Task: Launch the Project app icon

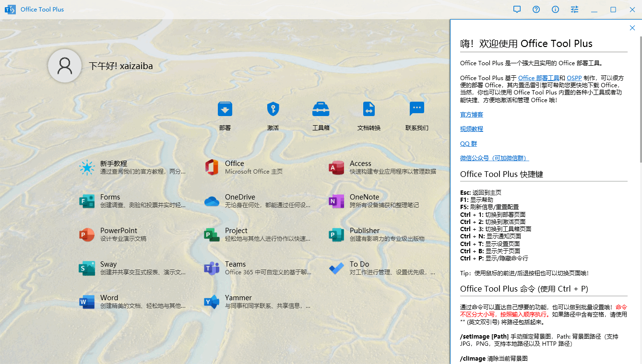Action: pos(212,235)
